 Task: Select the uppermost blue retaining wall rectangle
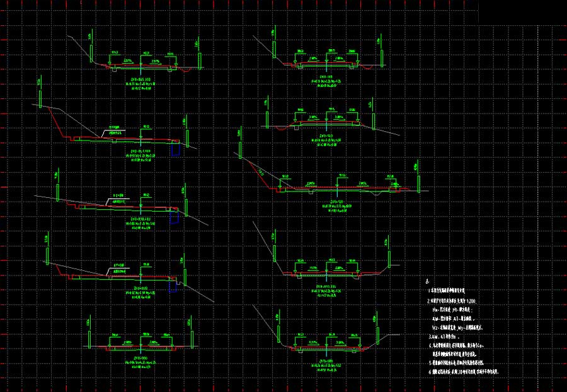click(176, 150)
